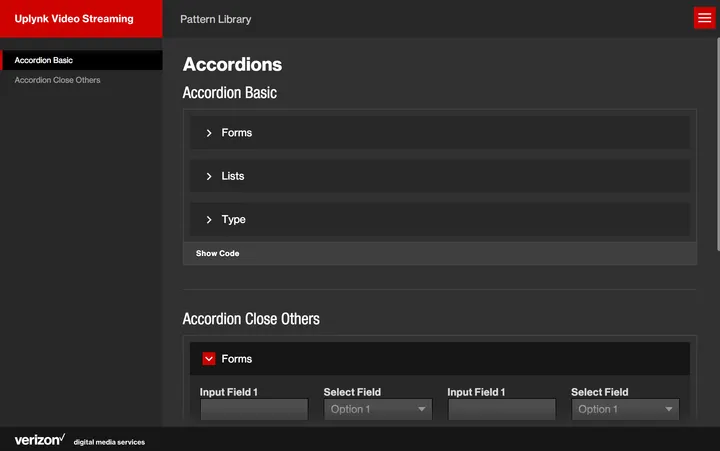
Task: Click the Accordions page title
Action: [x=232, y=64]
